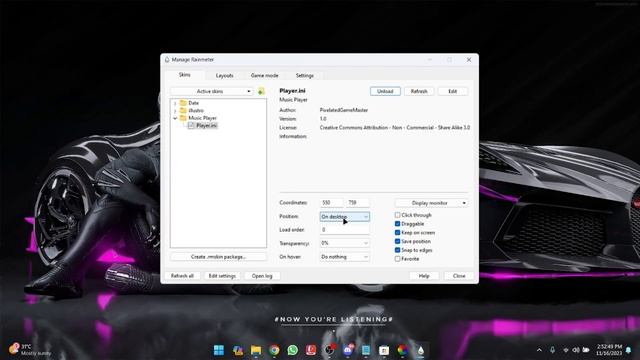Screen dimensions: 640x360
Task: Go to the Settings tab
Action: [x=304, y=76]
